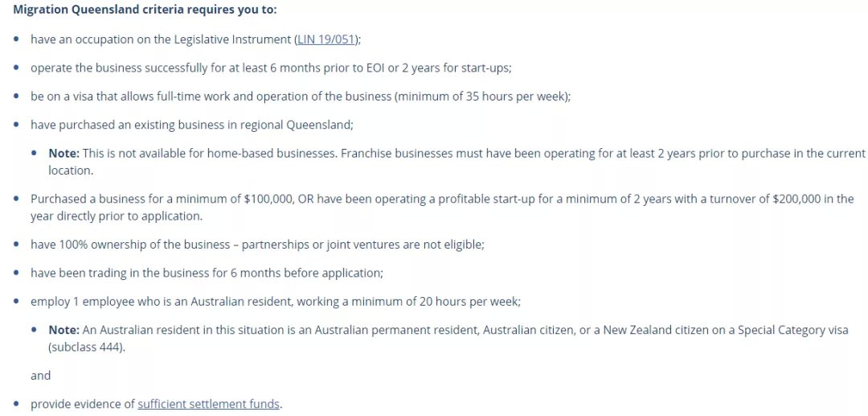Image resolution: width=868 pixels, height=416 pixels.
Task: Click the bold Note label about Australian resident
Action: click(65, 330)
